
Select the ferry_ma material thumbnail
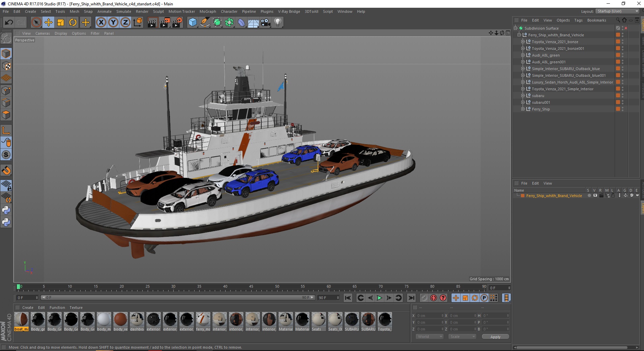[x=203, y=322]
